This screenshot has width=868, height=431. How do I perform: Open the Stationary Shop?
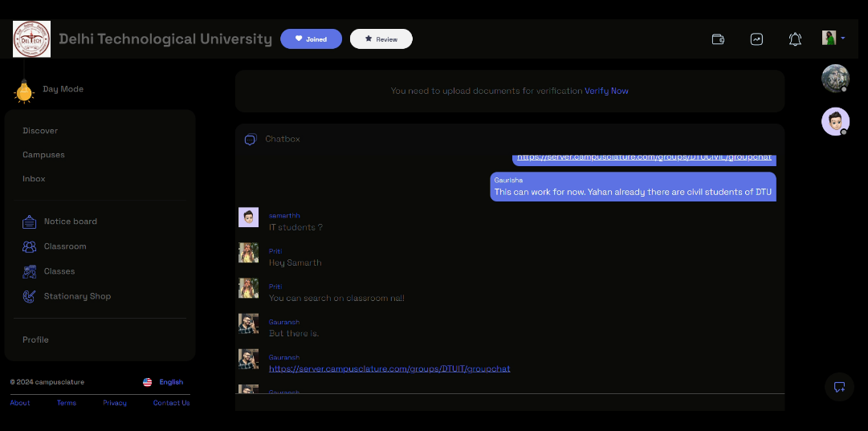(78, 296)
